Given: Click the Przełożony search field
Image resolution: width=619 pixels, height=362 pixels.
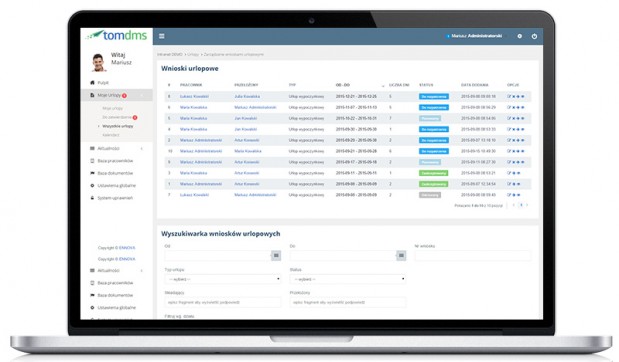Looking at the screenshot, I should [348, 302].
